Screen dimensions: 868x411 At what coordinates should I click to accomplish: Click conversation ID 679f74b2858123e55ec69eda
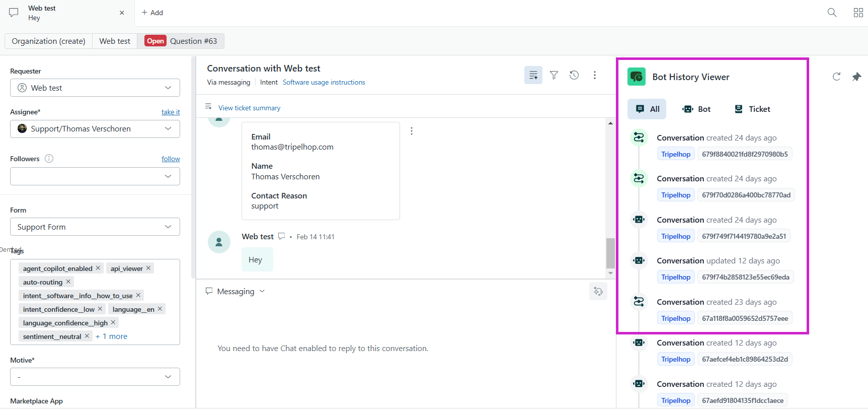click(746, 277)
